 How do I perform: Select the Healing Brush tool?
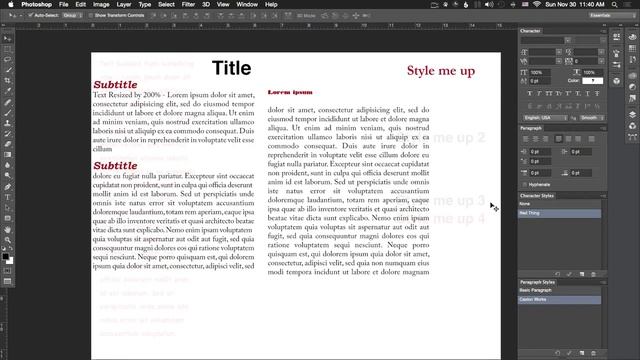[7, 102]
